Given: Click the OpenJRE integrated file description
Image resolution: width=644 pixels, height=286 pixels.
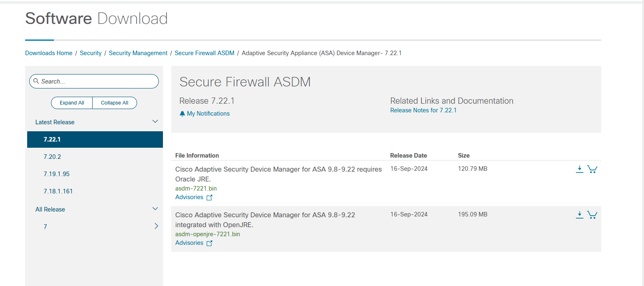Looking at the screenshot, I should tap(265, 220).
